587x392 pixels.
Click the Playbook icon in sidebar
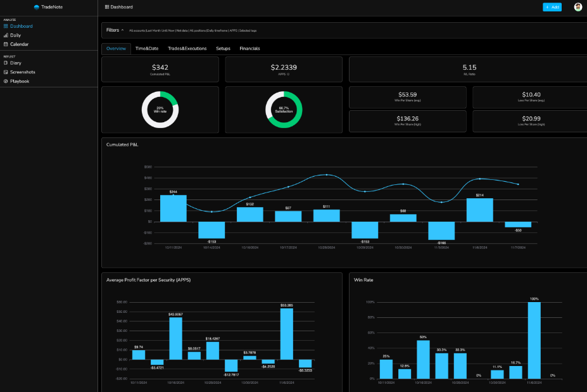6,81
